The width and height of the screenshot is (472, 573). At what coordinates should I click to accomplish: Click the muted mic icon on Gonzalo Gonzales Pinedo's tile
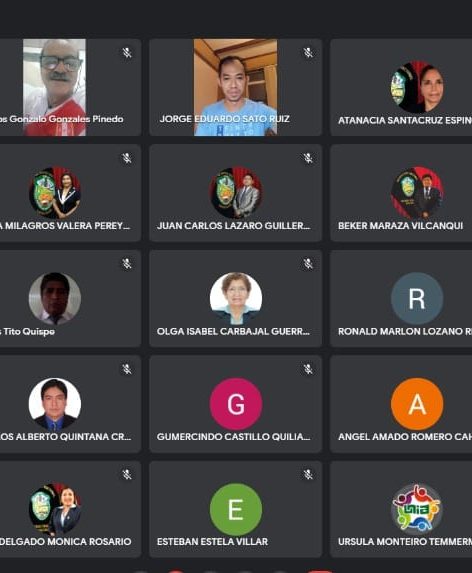pyautogui.click(x=127, y=53)
